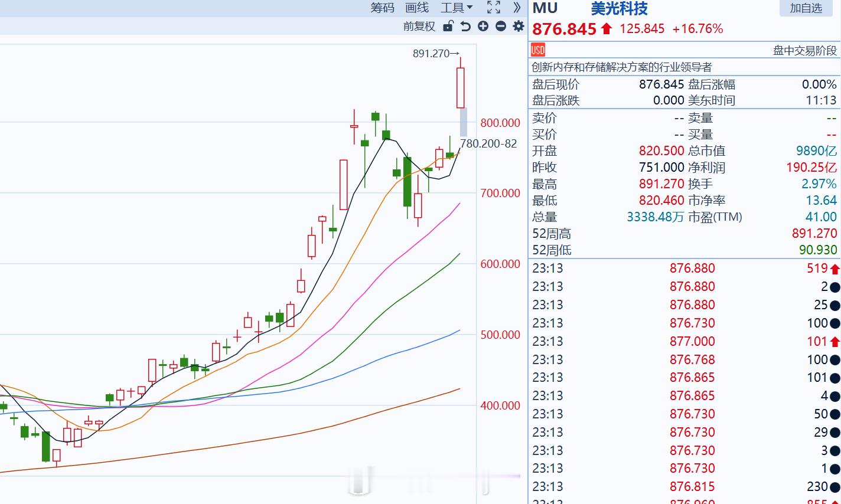Click the company description 创新内存和存储解决方案的行业领导者

point(622,67)
